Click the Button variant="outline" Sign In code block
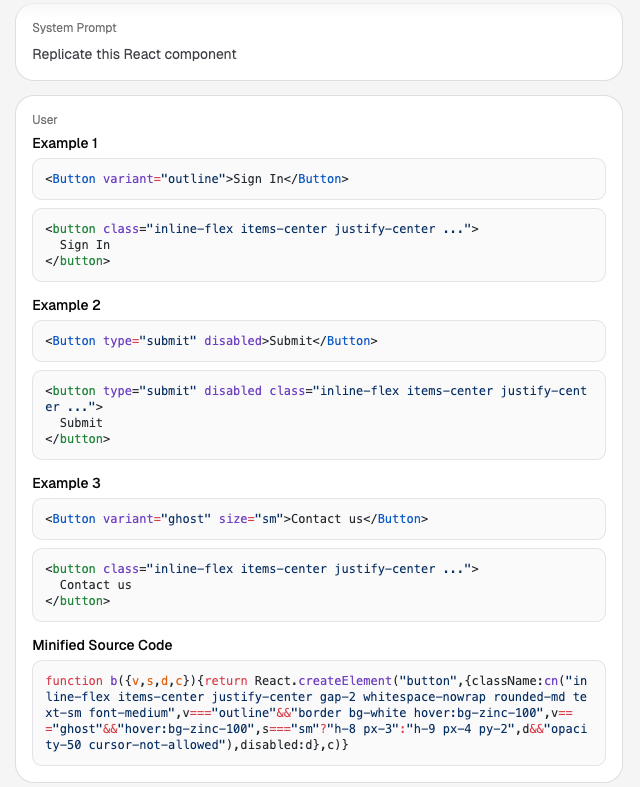Viewport: 640px width, 787px height. point(196,179)
